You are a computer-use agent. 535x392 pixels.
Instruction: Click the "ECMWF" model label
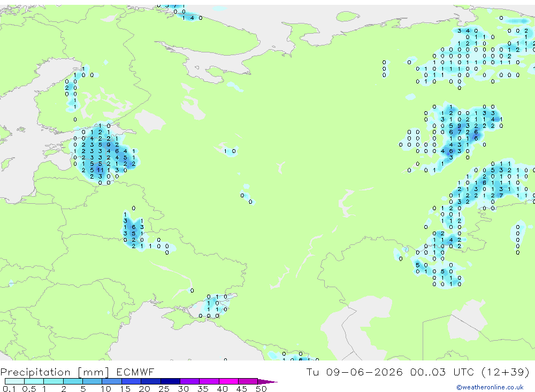click(x=135, y=372)
